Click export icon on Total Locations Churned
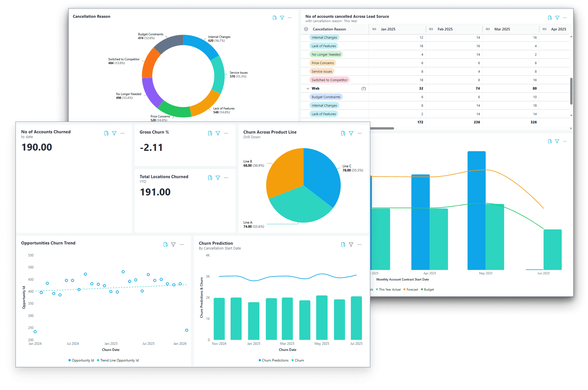 [x=210, y=178]
